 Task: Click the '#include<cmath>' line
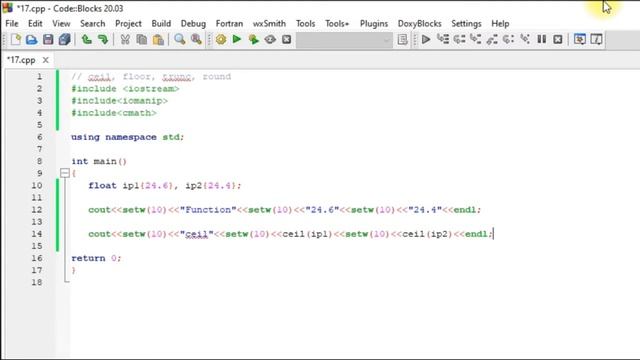pyautogui.click(x=114, y=113)
